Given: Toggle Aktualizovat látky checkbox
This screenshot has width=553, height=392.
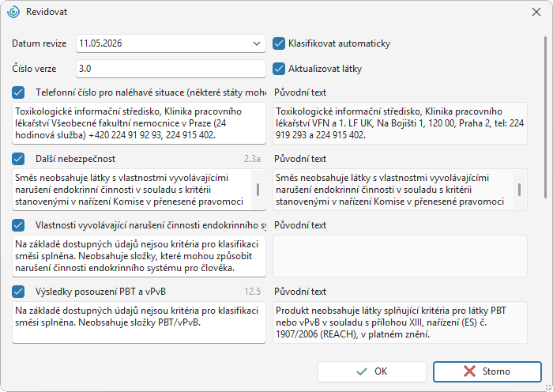Looking at the screenshot, I should click(279, 69).
